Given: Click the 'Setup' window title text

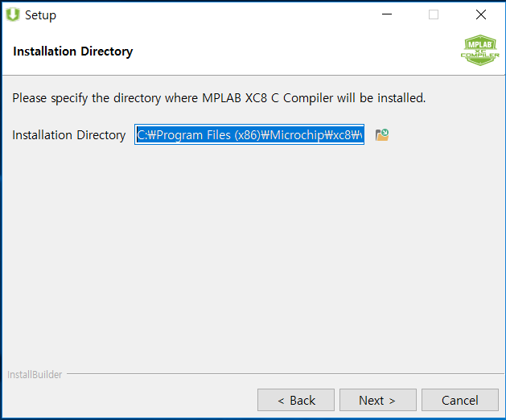Looking at the screenshot, I should click(x=41, y=15).
